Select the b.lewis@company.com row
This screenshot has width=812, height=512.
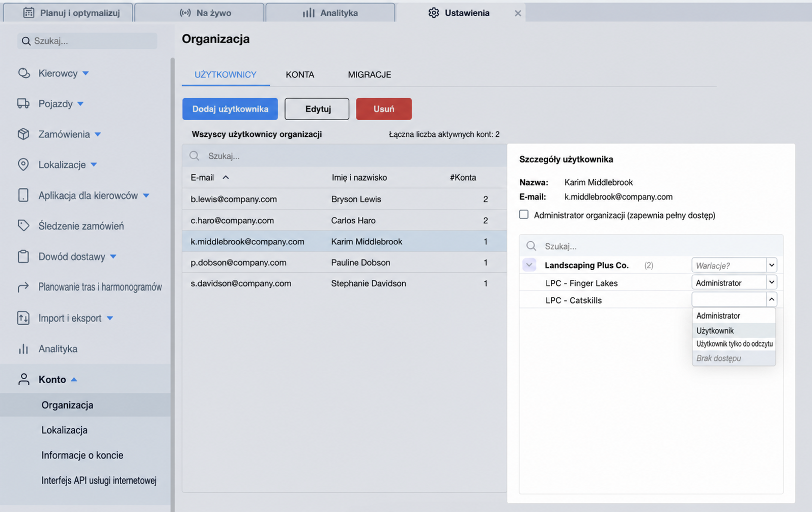coord(345,199)
